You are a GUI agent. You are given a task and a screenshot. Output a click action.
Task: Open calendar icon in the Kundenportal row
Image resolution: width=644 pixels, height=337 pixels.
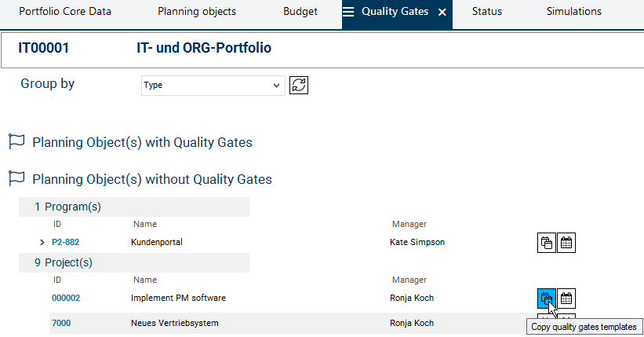pos(566,243)
